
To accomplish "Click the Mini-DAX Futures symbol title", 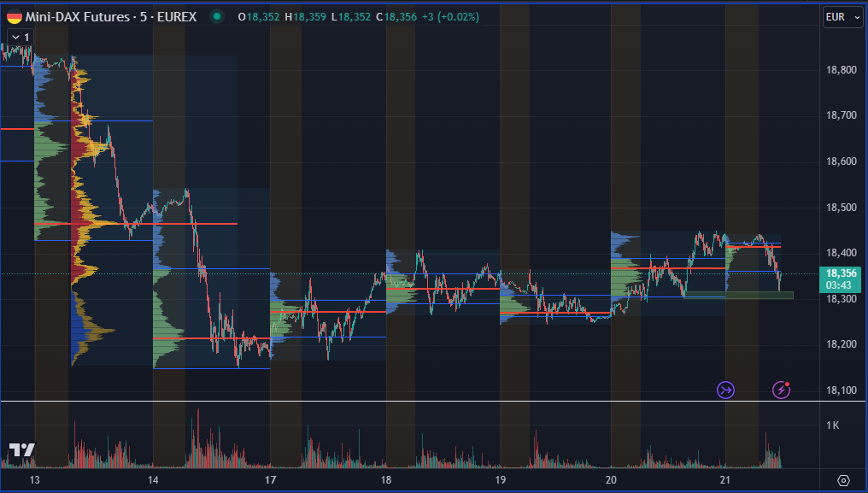I will tap(77, 16).
